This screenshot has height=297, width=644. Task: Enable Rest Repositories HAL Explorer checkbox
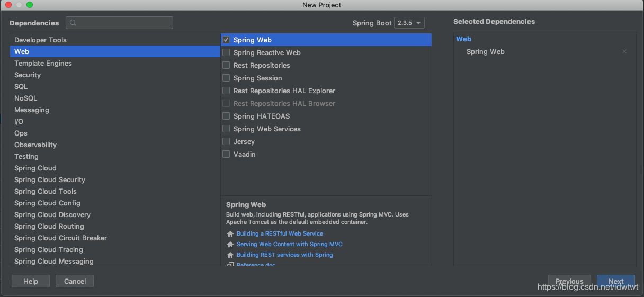pos(226,91)
